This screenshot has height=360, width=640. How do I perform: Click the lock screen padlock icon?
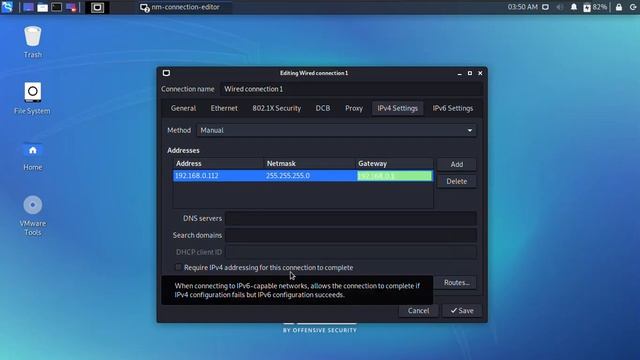tap(619, 7)
